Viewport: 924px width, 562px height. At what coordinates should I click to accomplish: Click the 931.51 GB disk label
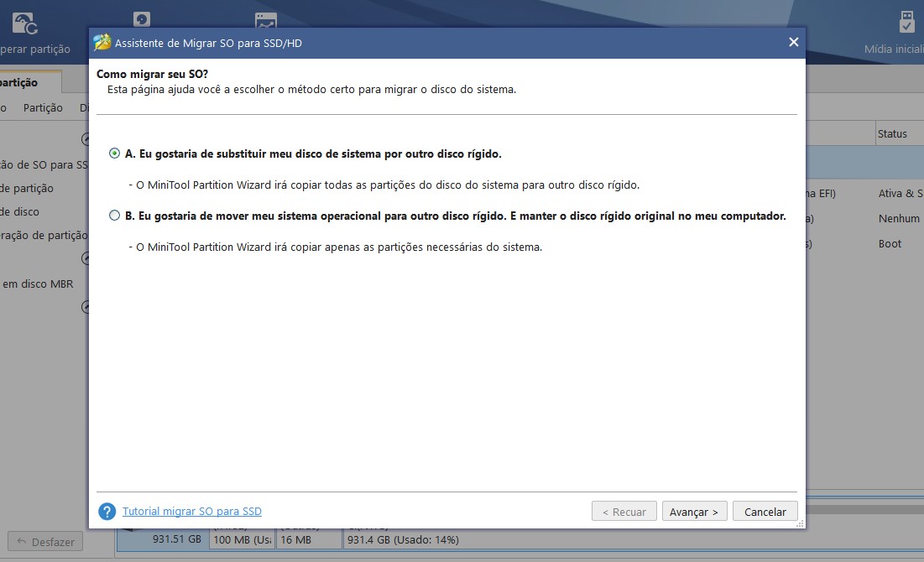pos(177,539)
